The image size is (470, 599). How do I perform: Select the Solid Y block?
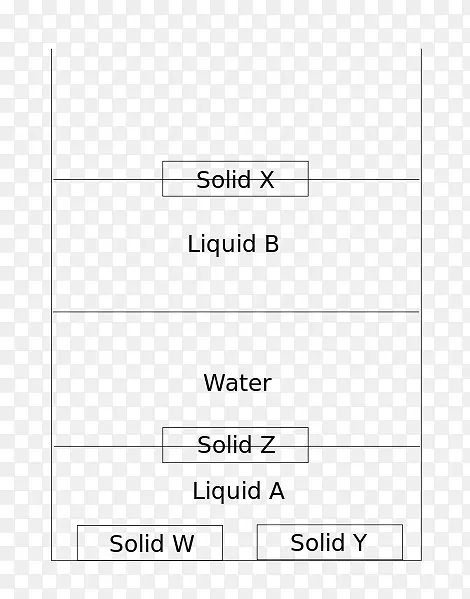point(330,542)
